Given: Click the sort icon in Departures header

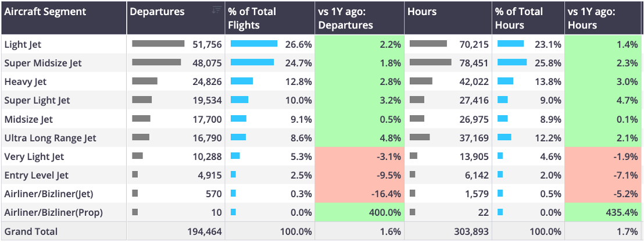Looking at the screenshot, I should pos(216,10).
